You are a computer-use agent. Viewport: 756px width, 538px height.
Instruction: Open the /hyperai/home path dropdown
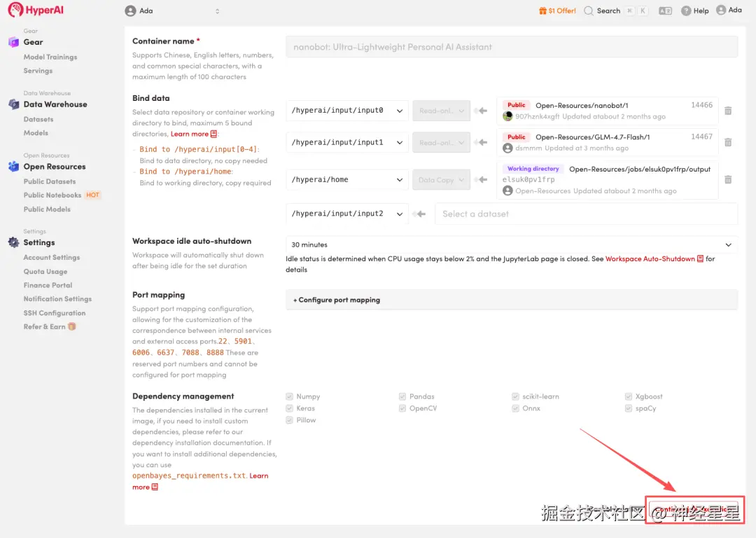click(347, 179)
